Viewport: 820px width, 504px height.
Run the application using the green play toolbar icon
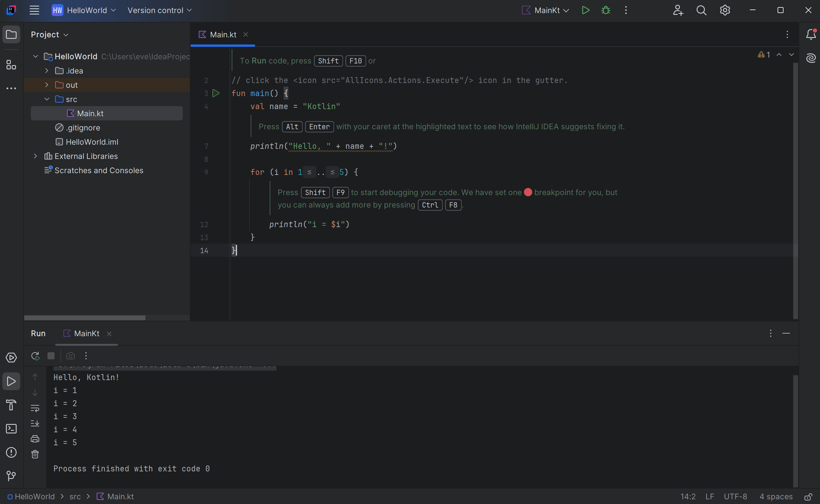tap(586, 10)
